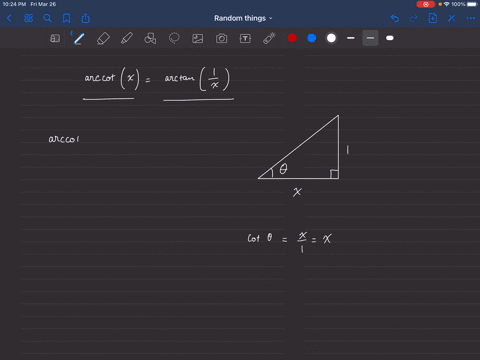The width and height of the screenshot is (480, 360).
Task: Select the Text box tool
Action: (245, 38)
